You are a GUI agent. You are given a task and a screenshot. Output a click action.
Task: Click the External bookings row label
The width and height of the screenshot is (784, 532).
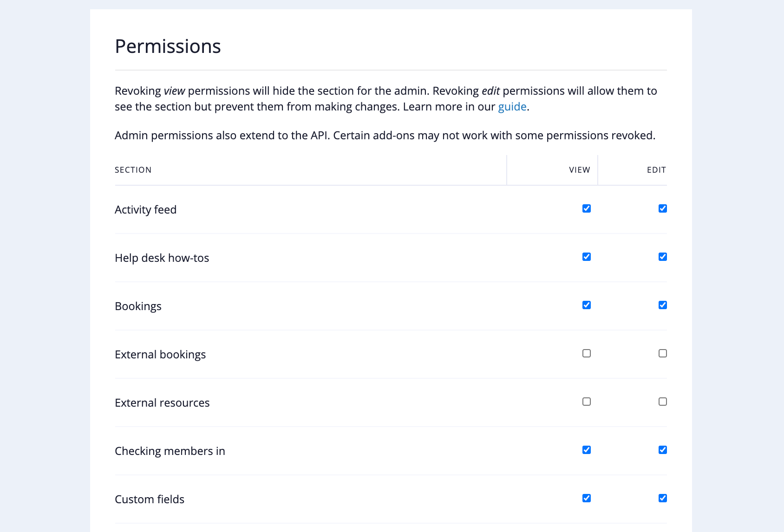[160, 355]
